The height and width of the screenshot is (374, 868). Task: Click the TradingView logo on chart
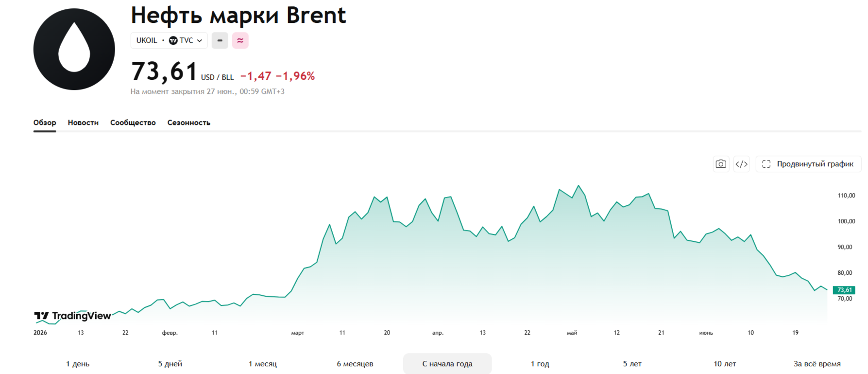pyautogui.click(x=73, y=316)
